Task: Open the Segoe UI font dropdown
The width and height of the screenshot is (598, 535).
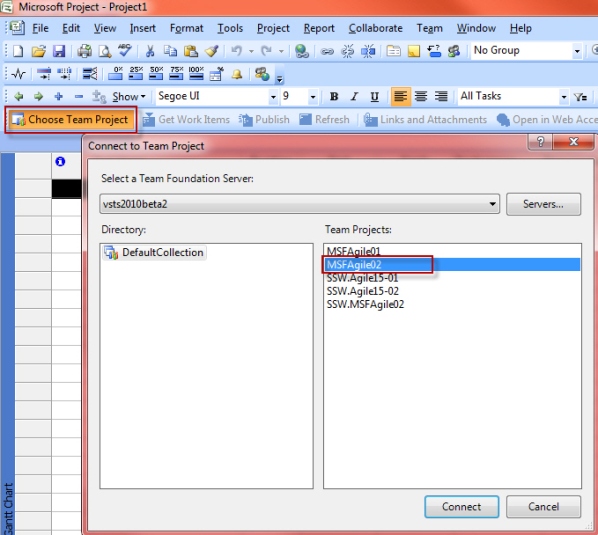Action: click(273, 97)
